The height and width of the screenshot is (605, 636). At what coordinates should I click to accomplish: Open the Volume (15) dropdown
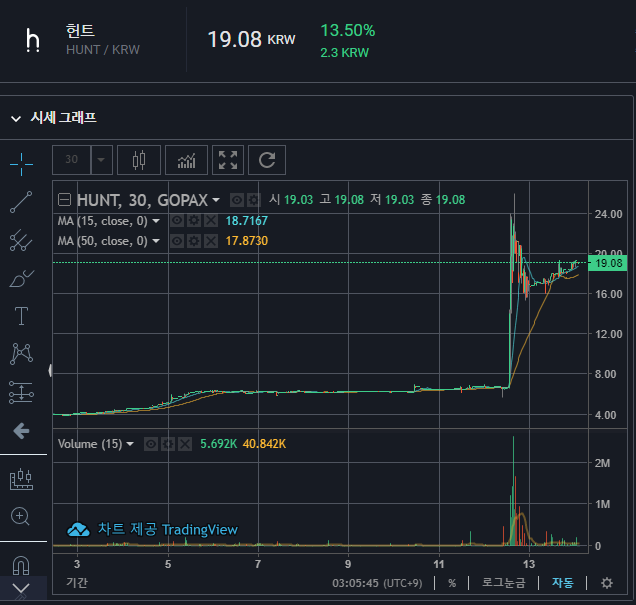click(130, 444)
